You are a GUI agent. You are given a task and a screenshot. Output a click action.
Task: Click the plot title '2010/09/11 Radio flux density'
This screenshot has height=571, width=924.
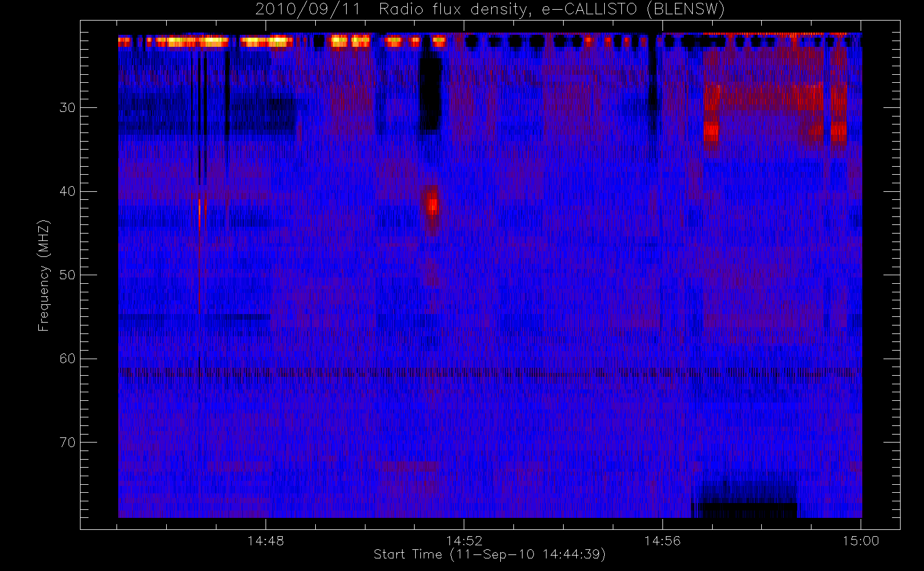point(489,10)
